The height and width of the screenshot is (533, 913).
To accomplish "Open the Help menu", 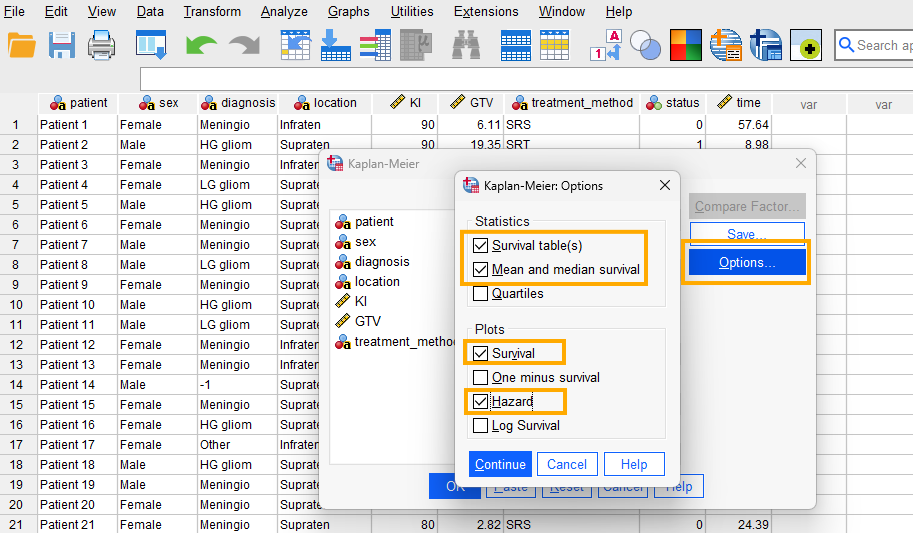I will [618, 12].
